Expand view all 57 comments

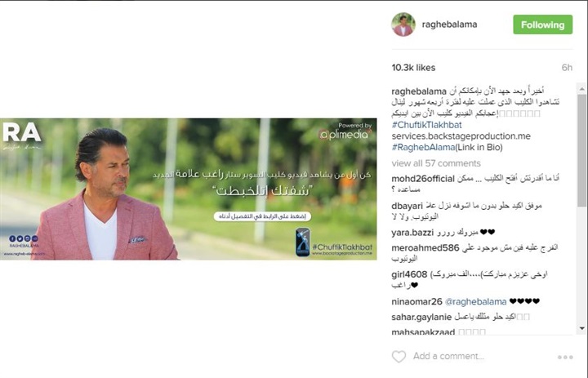[x=436, y=163]
